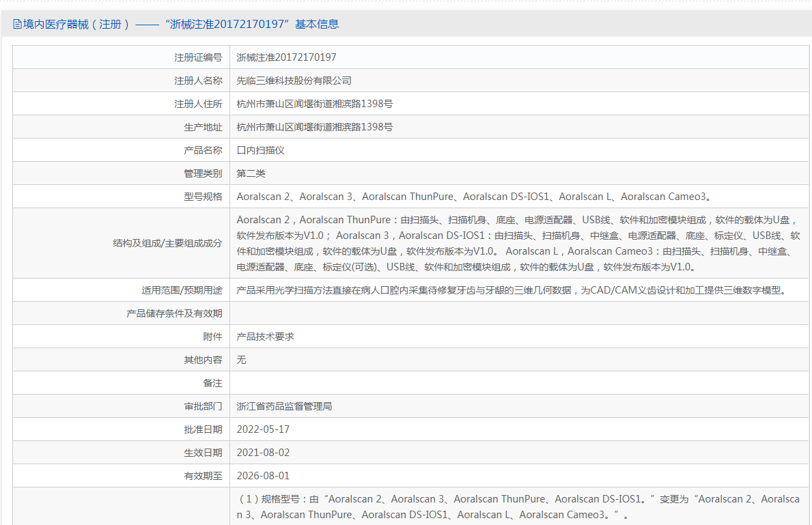Click the 附件 label

[213, 337]
